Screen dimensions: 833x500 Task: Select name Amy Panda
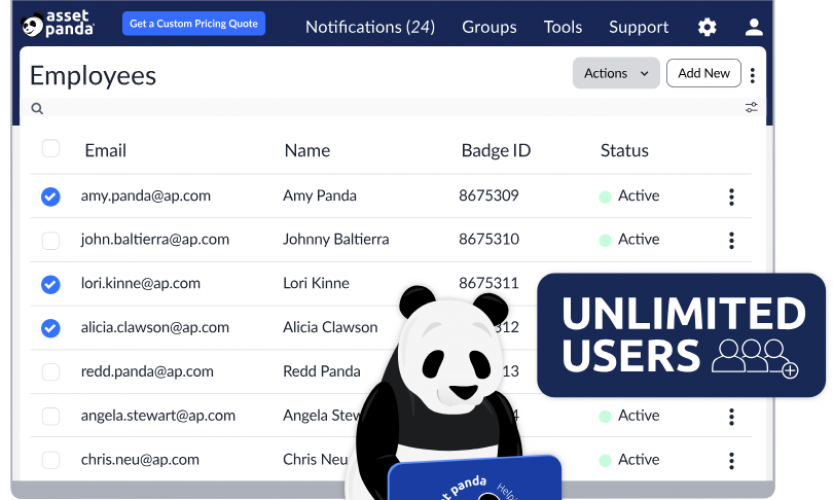319,196
